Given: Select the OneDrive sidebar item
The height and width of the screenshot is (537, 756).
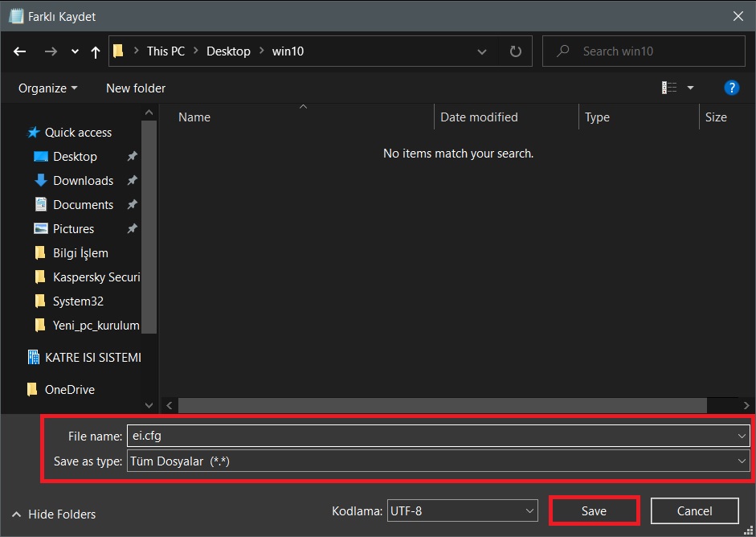Looking at the screenshot, I should (x=69, y=390).
